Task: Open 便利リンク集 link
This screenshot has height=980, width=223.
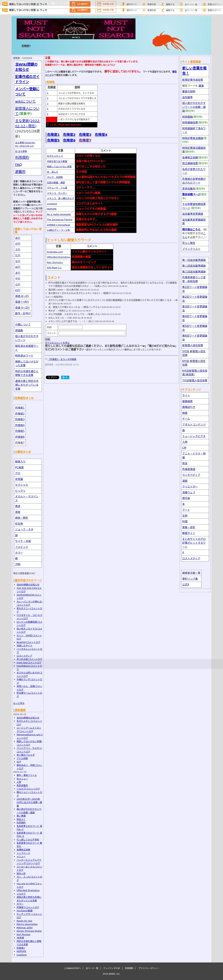Action: 190,579
